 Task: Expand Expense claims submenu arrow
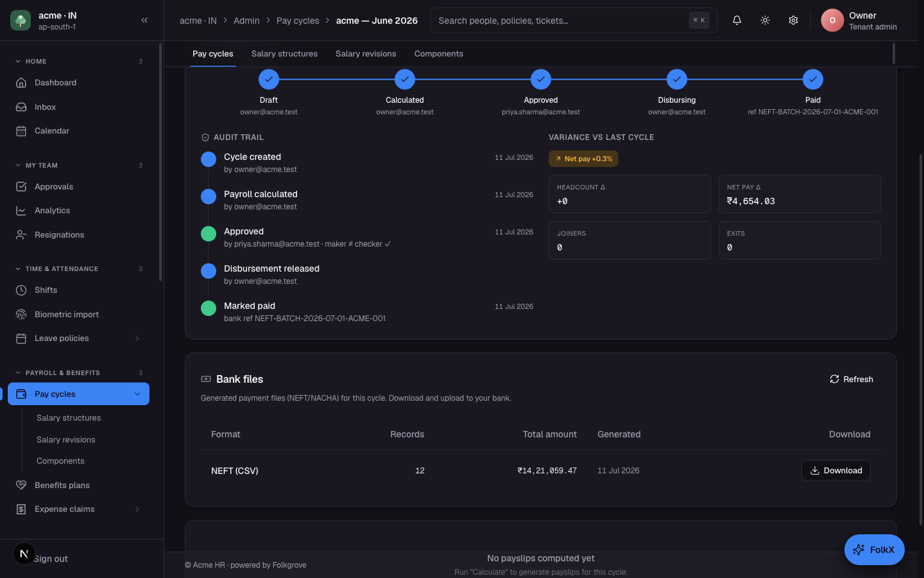click(137, 509)
